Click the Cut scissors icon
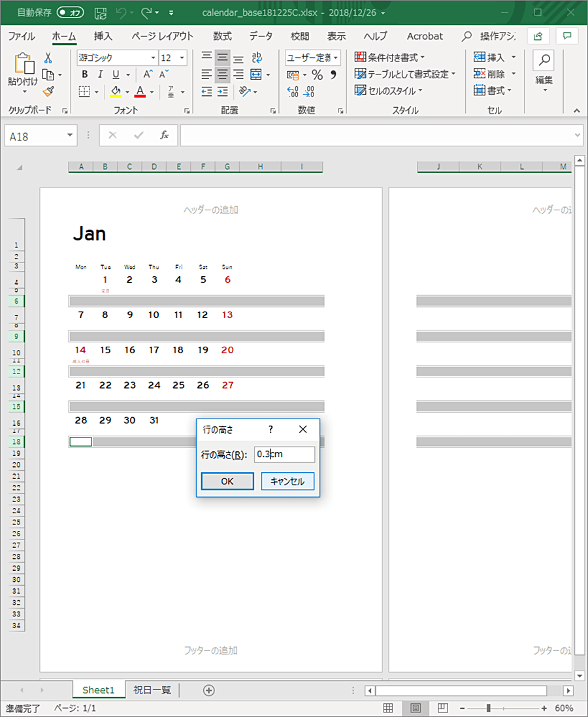Image resolution: width=588 pixels, height=717 pixels. [x=48, y=58]
